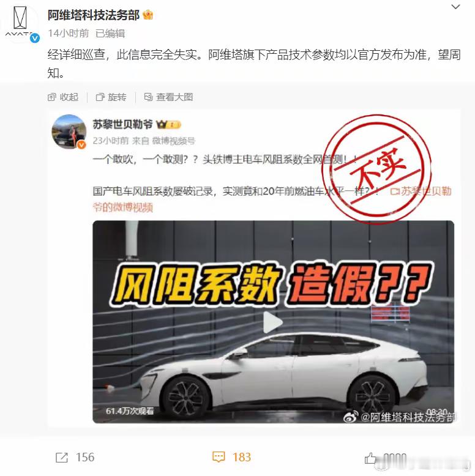Like the post with thumbs-up icon
Viewport: 475px width, 476px height.
click(370, 458)
